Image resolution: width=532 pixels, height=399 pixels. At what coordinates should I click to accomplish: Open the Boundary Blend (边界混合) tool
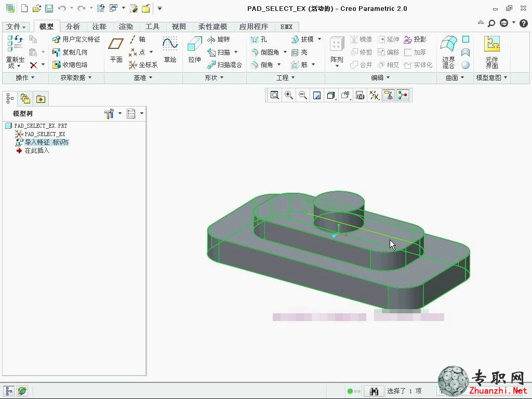coord(448,52)
